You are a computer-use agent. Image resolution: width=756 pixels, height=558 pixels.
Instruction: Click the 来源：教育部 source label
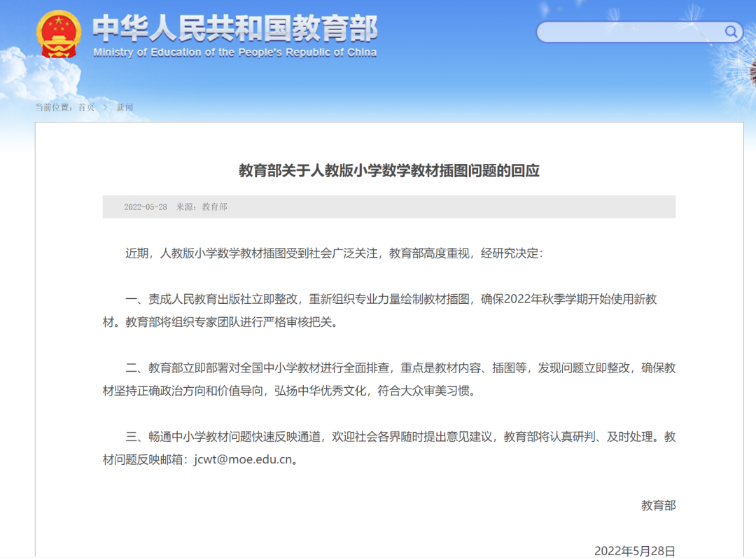coord(202,207)
